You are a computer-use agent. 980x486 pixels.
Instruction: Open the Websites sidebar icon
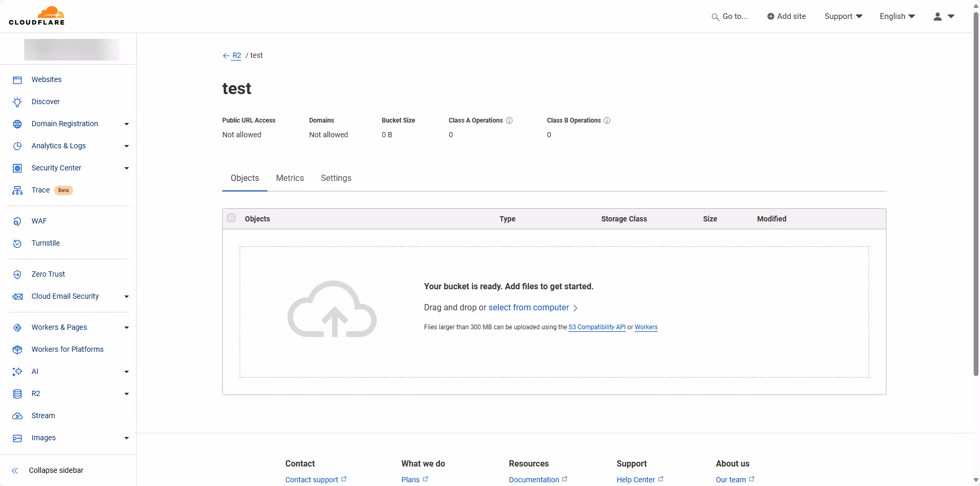[x=17, y=80]
